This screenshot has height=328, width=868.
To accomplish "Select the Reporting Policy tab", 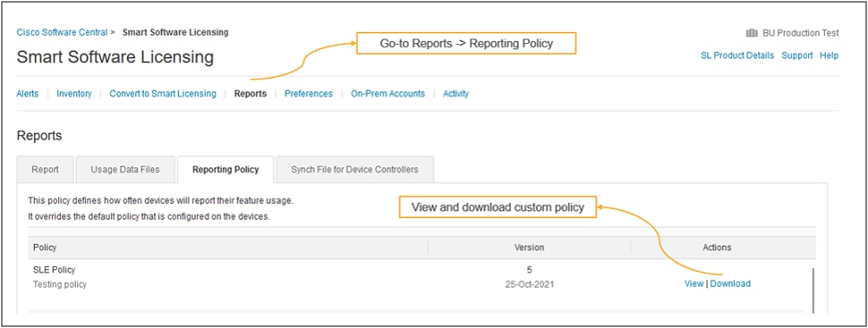I will (x=226, y=170).
